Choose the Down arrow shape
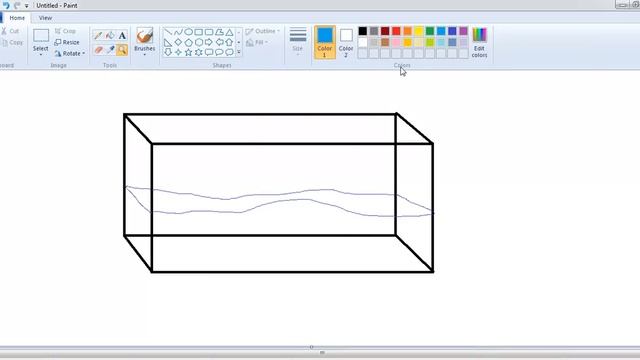This screenshot has height=360, width=640. pyautogui.click(x=168, y=52)
